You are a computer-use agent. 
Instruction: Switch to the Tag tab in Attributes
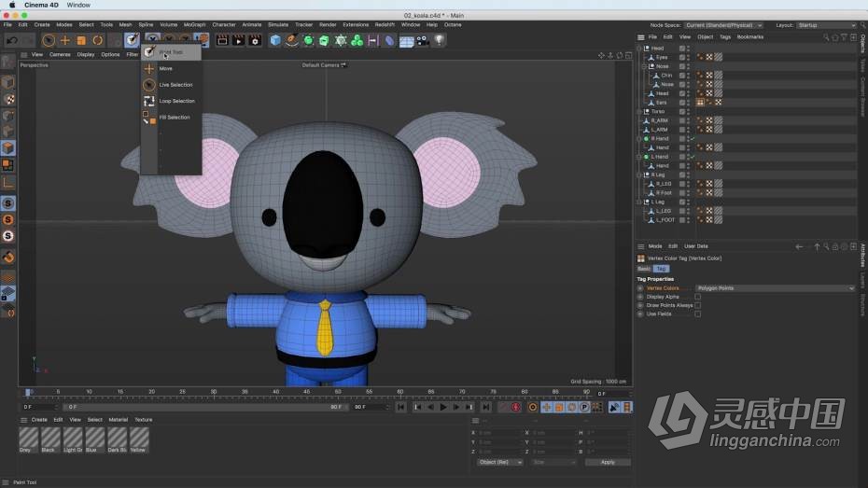(x=661, y=269)
